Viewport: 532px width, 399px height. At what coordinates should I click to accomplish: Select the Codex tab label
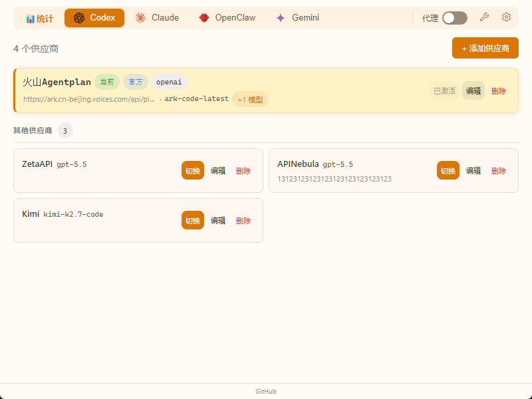click(102, 18)
